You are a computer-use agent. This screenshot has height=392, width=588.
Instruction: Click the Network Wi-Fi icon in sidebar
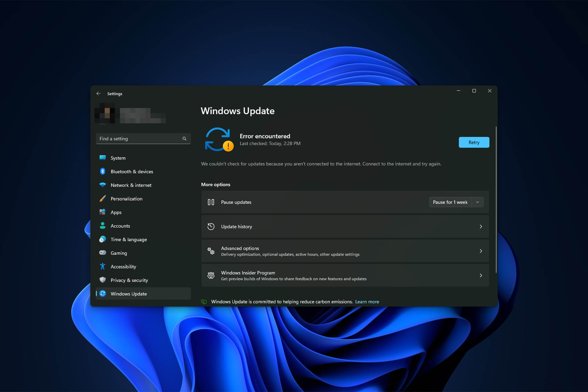(x=103, y=185)
